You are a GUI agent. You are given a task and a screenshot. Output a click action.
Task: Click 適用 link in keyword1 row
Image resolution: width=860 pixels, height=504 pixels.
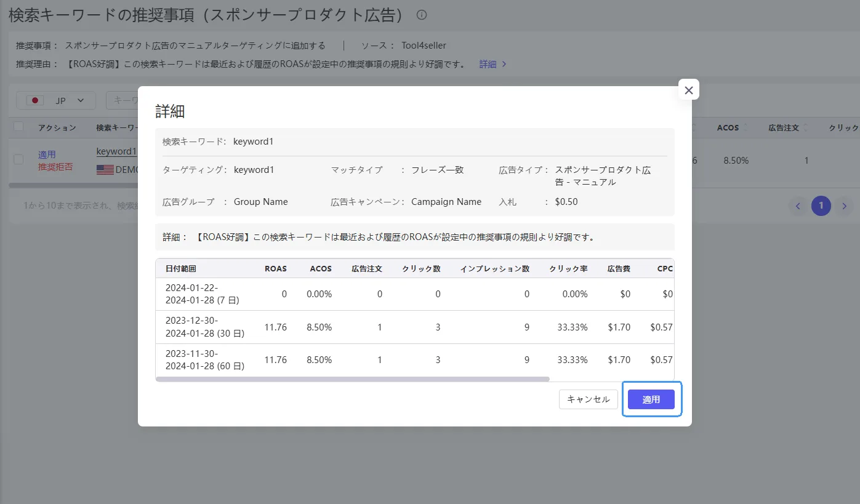tap(47, 154)
